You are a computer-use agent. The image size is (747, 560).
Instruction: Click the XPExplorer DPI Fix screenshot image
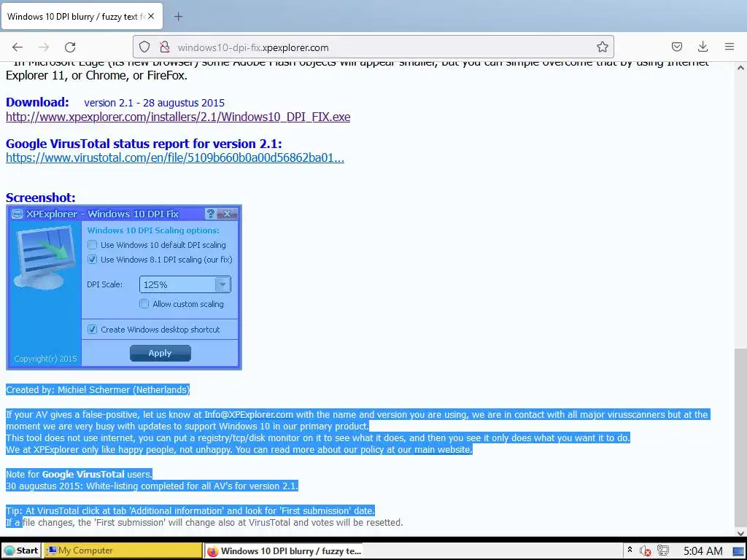(x=124, y=287)
